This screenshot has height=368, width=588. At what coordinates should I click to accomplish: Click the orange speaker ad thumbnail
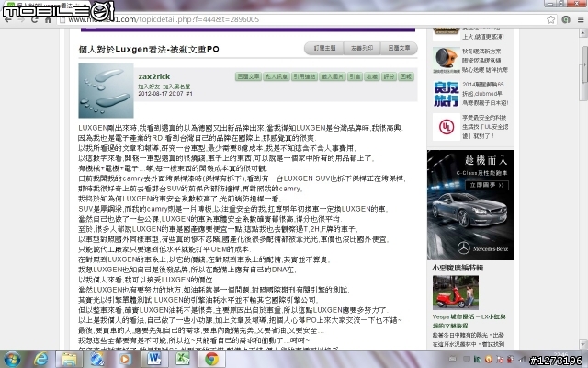coord(447,60)
